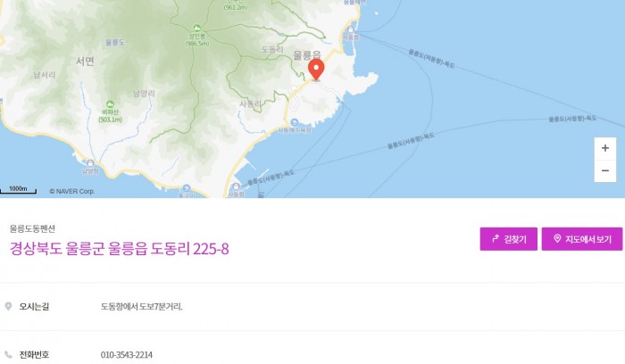Zoom in with the plus button
Image resolution: width=625 pixels, height=364 pixels.
click(605, 148)
